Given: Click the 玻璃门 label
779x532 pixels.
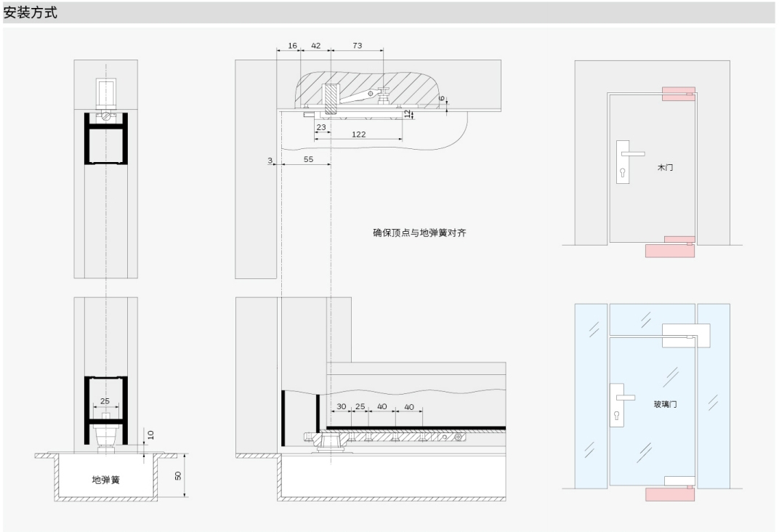Looking at the screenshot, I should [665, 404].
